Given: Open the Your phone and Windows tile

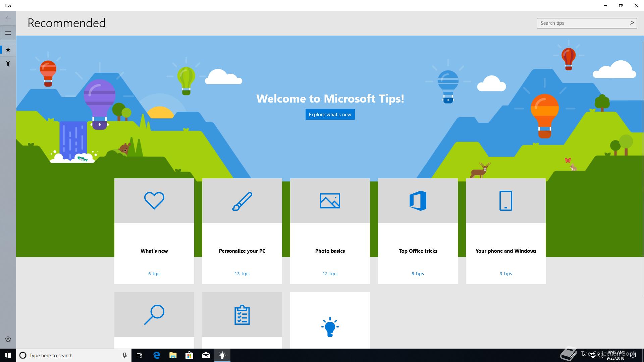Looking at the screenshot, I should pos(506,231).
